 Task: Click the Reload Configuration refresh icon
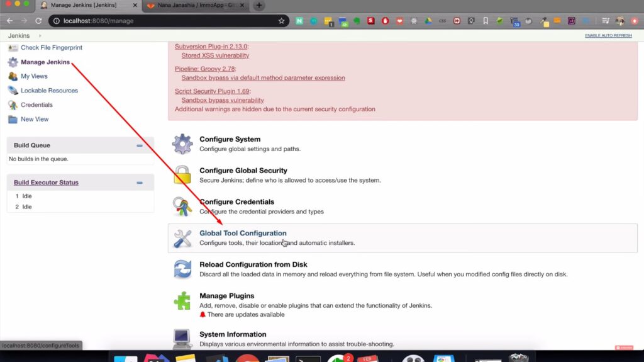[182, 269]
